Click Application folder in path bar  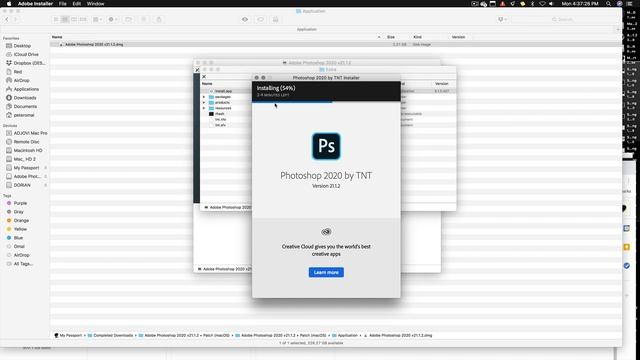(345, 335)
